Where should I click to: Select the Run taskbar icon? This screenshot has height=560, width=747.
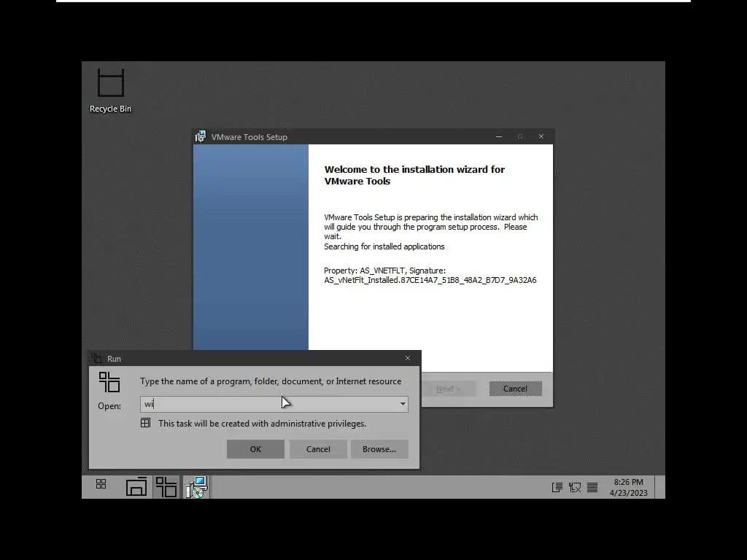pos(166,486)
